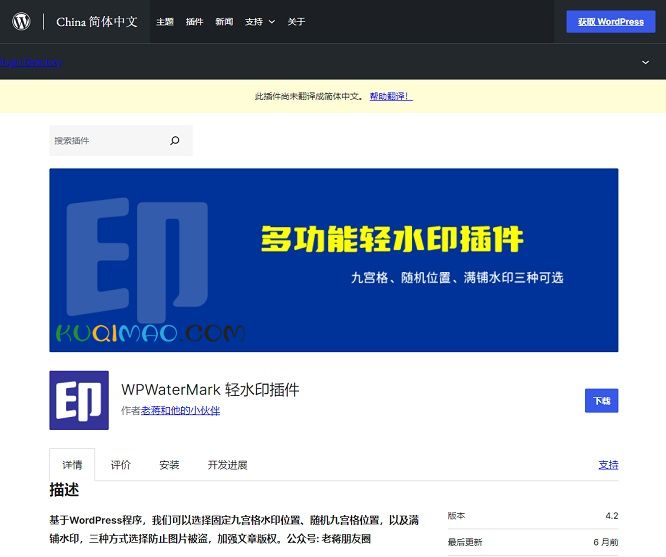Open the 主题 menu item
The width and height of the screenshot is (666, 557).
coord(165,22)
